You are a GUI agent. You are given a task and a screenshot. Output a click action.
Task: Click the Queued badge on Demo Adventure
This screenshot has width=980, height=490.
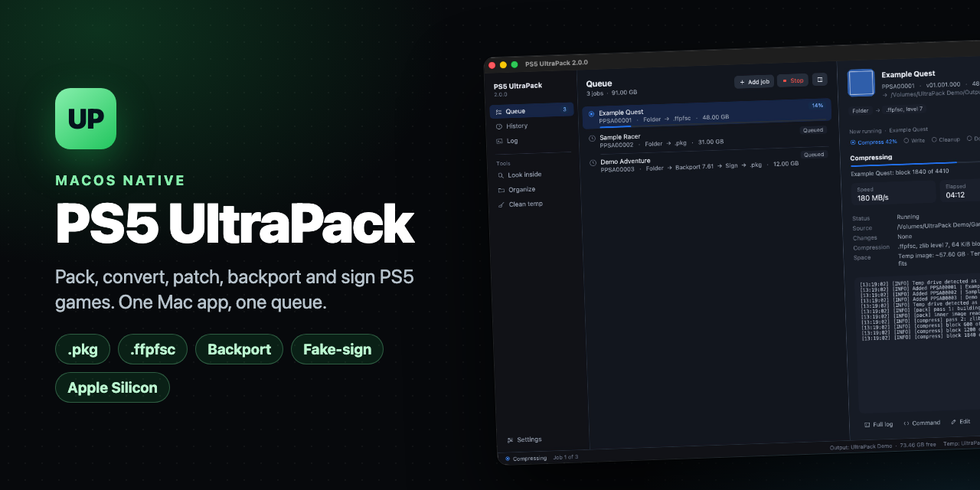pyautogui.click(x=814, y=155)
